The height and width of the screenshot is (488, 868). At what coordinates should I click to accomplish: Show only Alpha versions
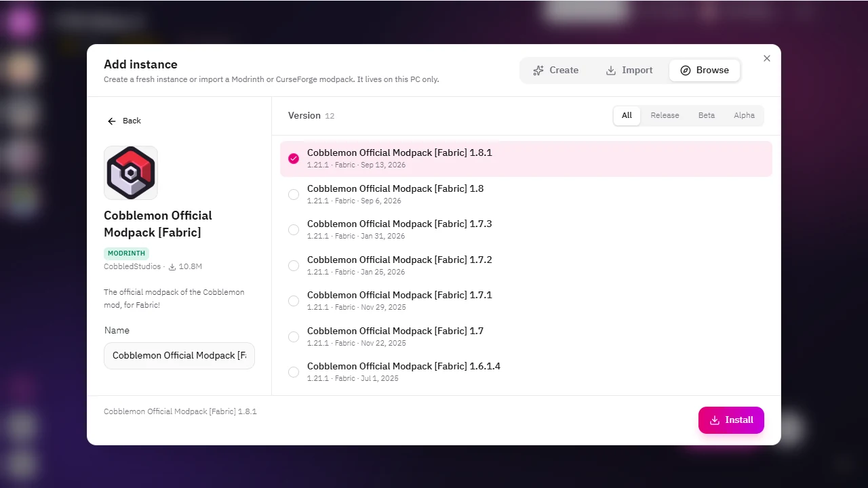pos(744,115)
